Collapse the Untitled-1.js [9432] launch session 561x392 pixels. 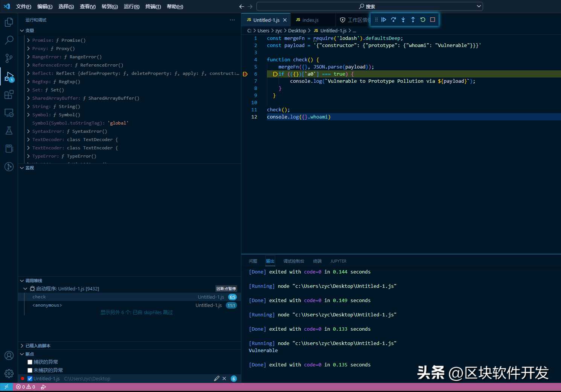[25, 289]
